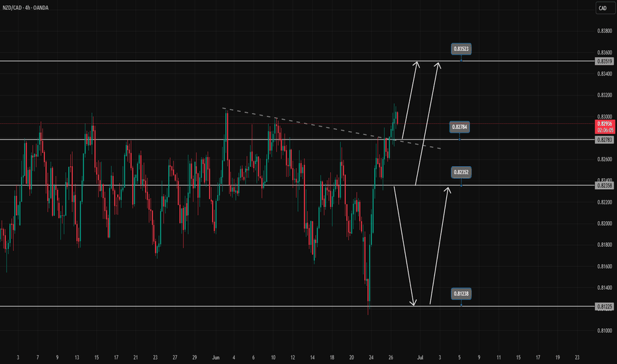
Task: Click date 20 on the time axis
Action: (x=352, y=357)
